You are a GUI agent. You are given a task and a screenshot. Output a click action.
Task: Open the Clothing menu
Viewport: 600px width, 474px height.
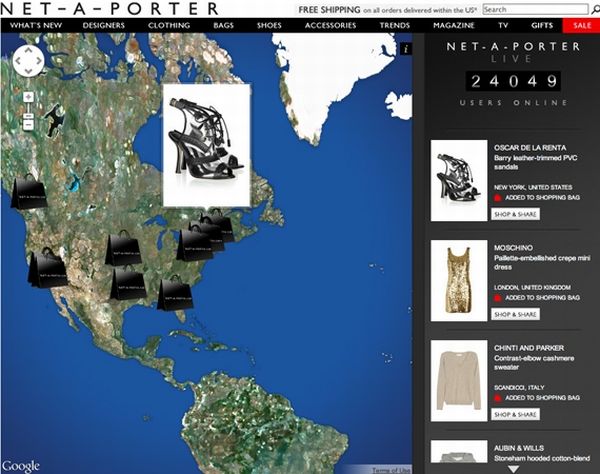pyautogui.click(x=169, y=26)
